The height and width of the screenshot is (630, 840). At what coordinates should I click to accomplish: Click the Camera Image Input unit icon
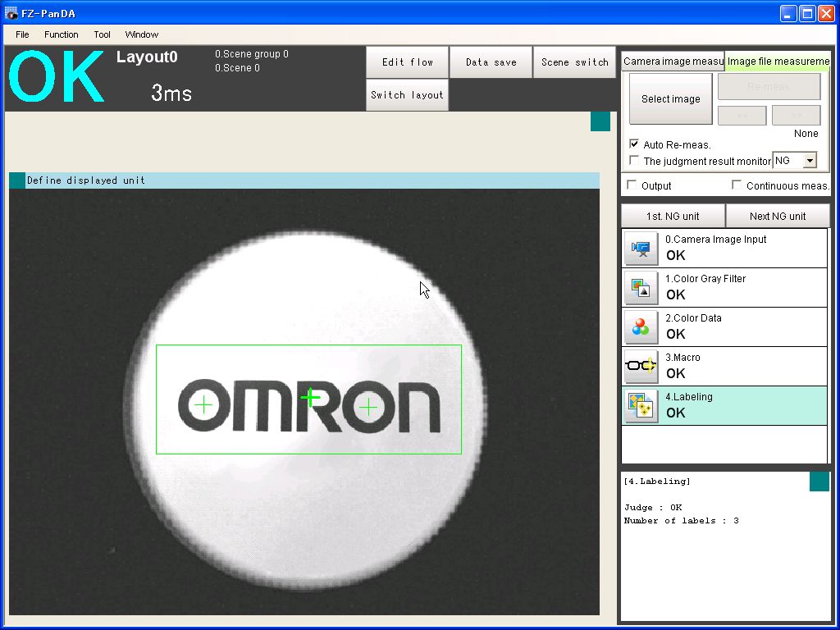[641, 249]
